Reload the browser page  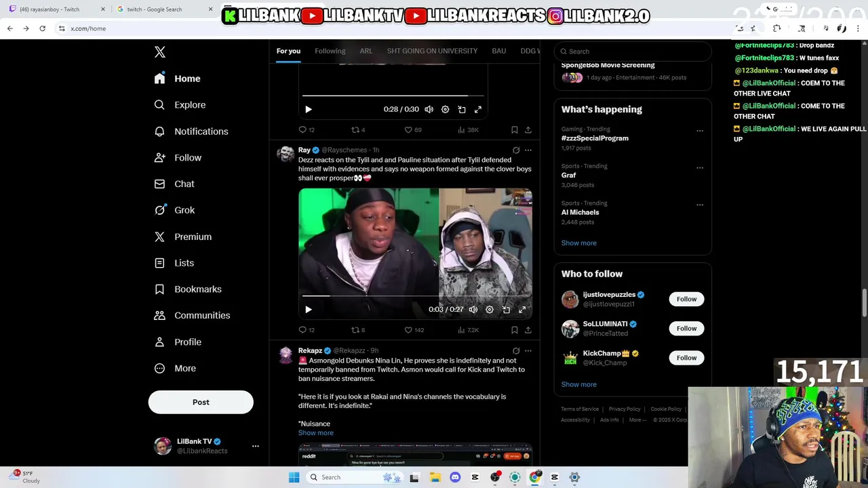click(42, 28)
